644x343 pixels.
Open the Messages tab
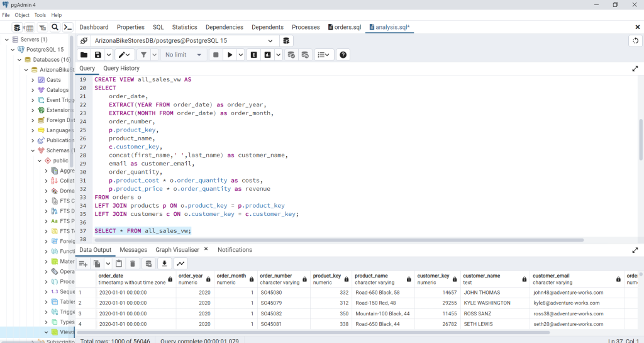pos(133,250)
